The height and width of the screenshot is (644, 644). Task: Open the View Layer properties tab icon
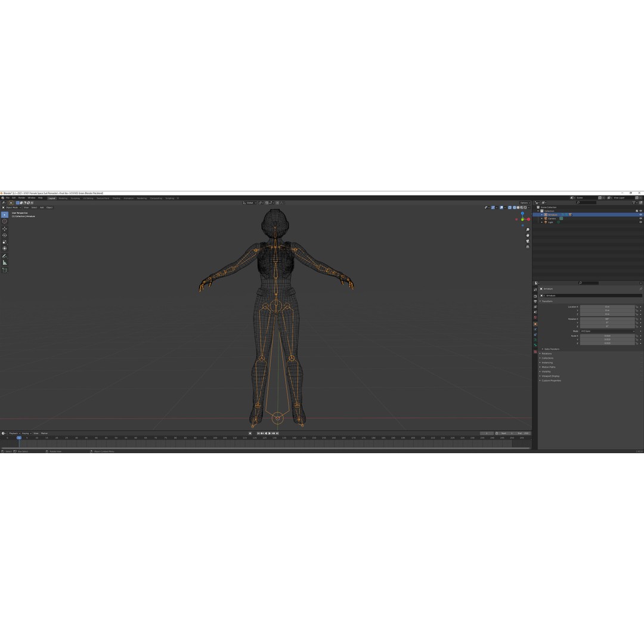tap(535, 306)
